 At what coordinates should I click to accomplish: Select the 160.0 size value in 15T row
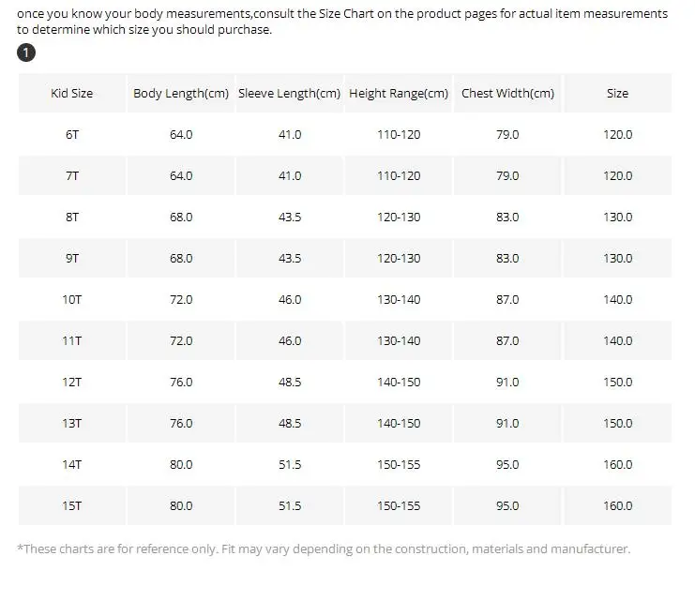[617, 505]
